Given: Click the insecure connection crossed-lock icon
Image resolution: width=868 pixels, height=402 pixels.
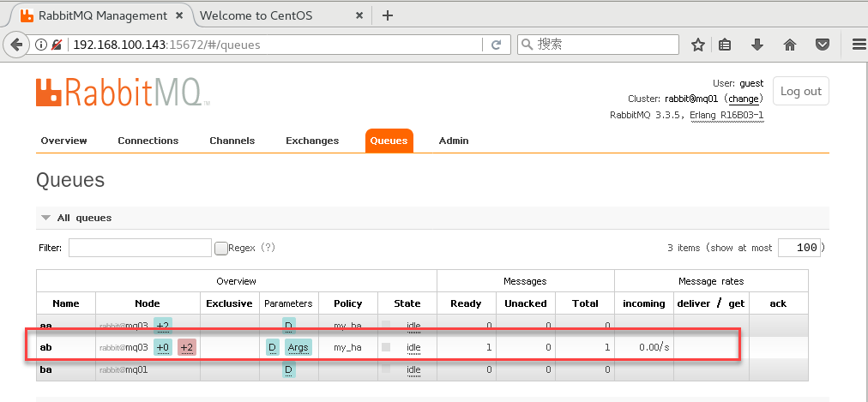Looking at the screenshot, I should (x=57, y=45).
